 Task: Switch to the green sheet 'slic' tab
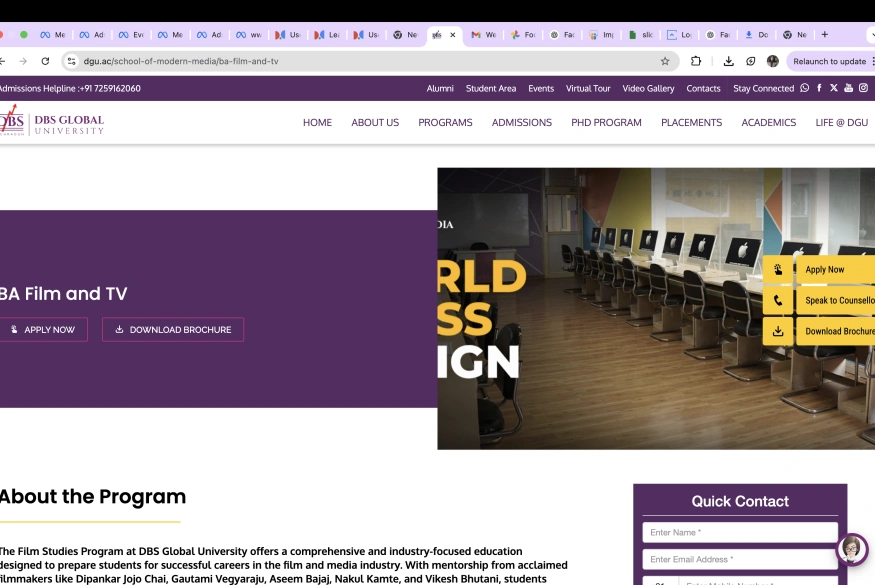coord(641,35)
